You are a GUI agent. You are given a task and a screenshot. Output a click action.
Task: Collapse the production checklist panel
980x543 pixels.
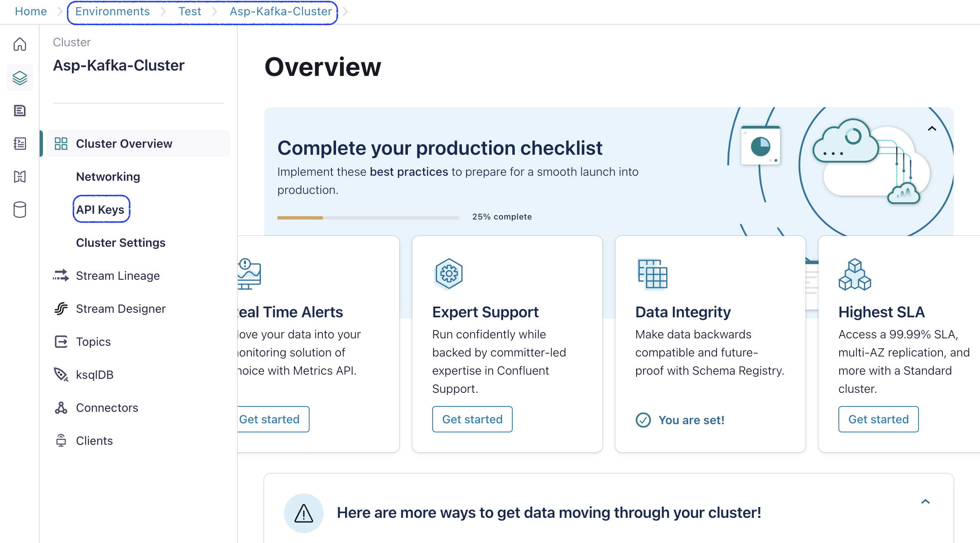pyautogui.click(x=932, y=129)
